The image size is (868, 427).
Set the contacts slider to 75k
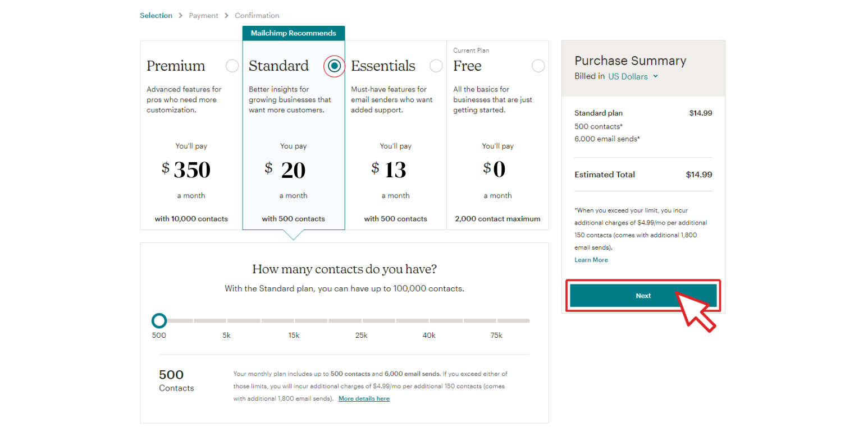pyautogui.click(x=496, y=321)
